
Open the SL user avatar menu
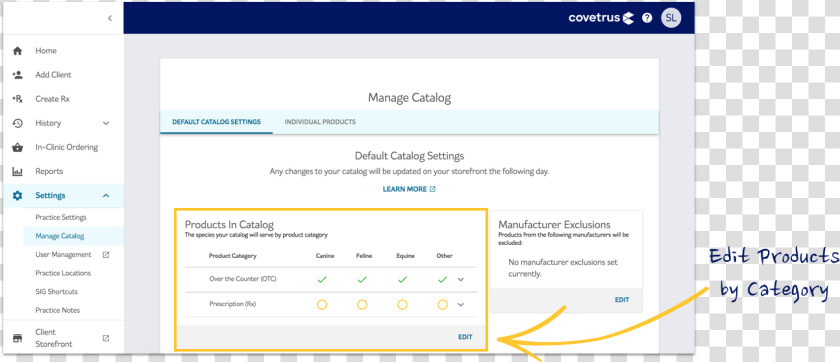pos(671,18)
